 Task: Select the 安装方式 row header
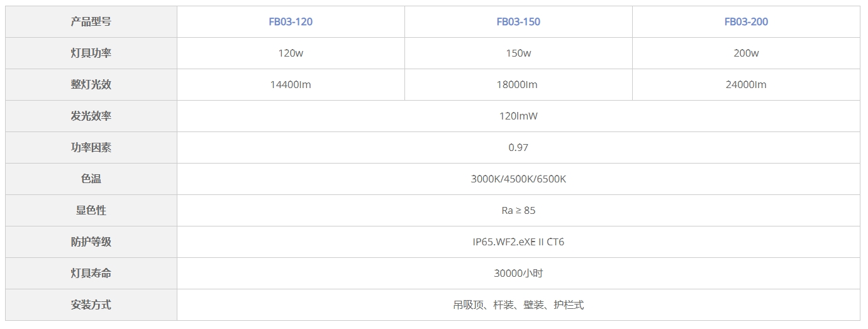point(91,305)
